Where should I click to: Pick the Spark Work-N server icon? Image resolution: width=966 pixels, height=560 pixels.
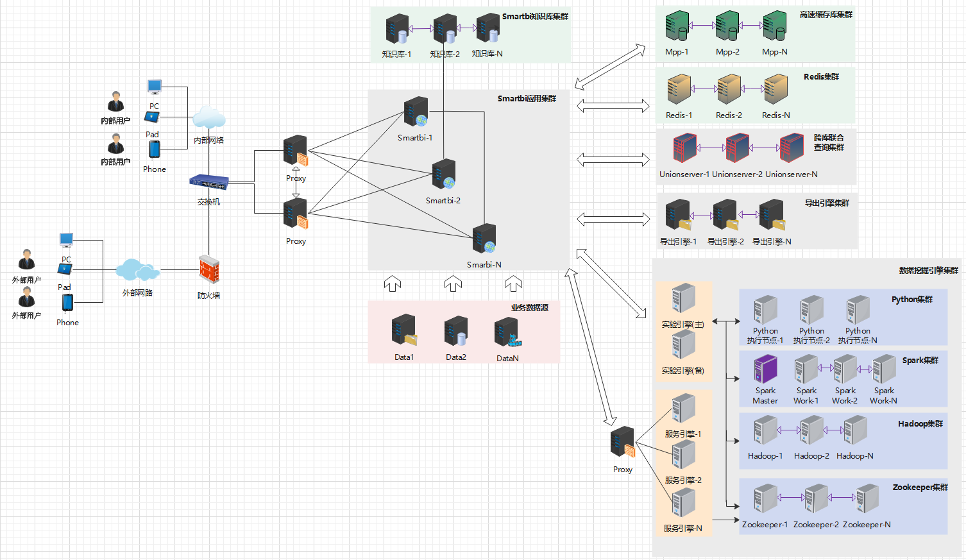pos(884,369)
